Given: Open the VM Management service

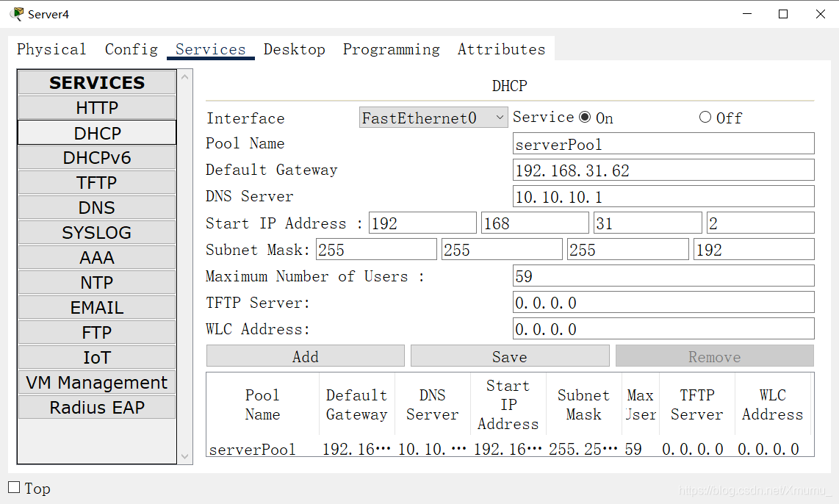Looking at the screenshot, I should pos(97,383).
